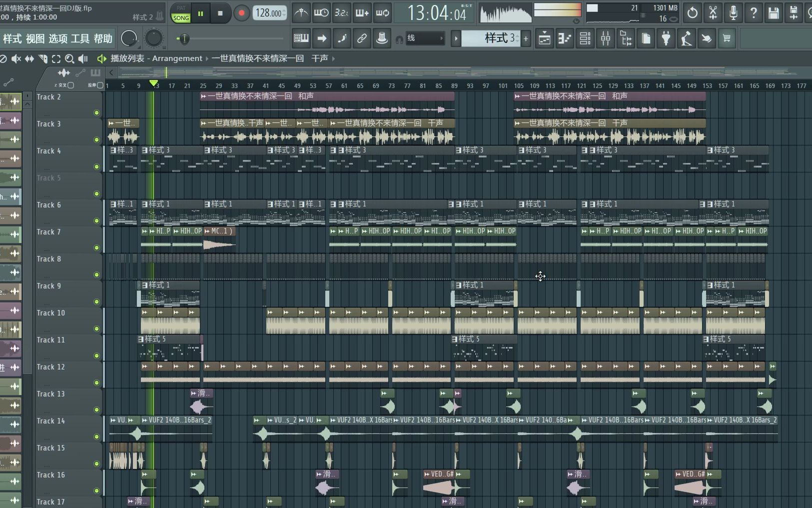Viewport: 812px width, 508px height.
Task: Select the playback speaker tool in playlist
Action: [x=83, y=58]
